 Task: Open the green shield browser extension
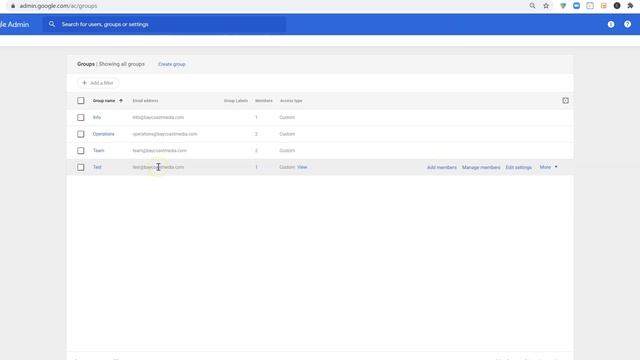pyautogui.click(x=563, y=6)
